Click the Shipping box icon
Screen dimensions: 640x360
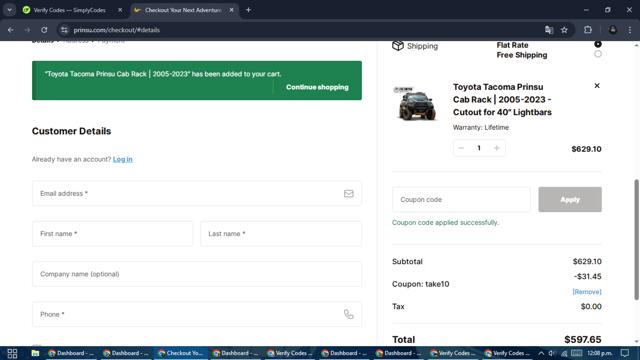398,46
